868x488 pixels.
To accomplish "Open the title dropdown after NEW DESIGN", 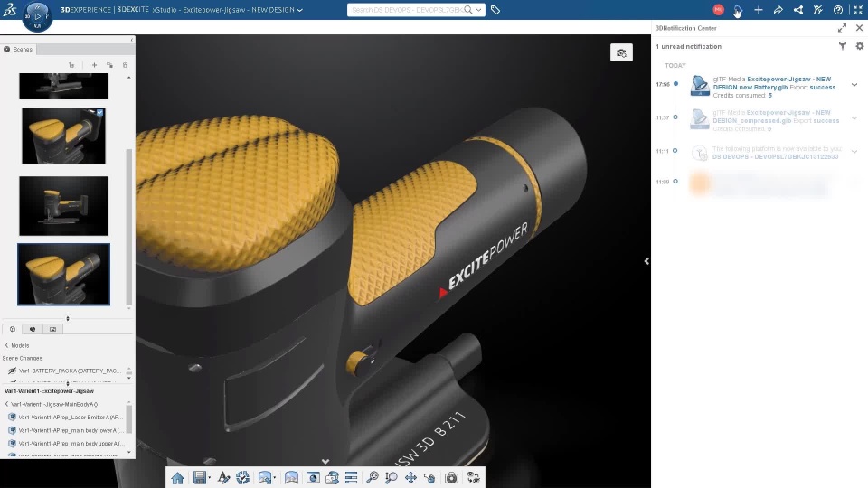I will pos(300,10).
